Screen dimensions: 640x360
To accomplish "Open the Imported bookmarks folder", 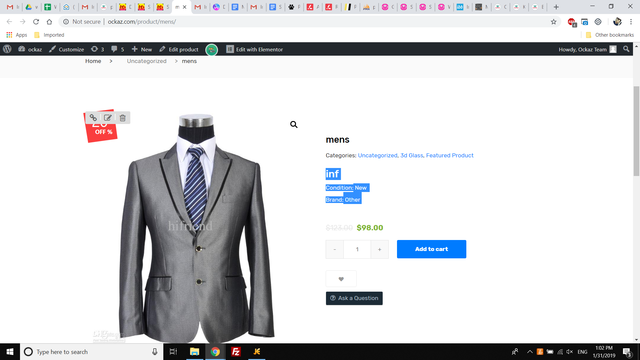I will coord(49,35).
